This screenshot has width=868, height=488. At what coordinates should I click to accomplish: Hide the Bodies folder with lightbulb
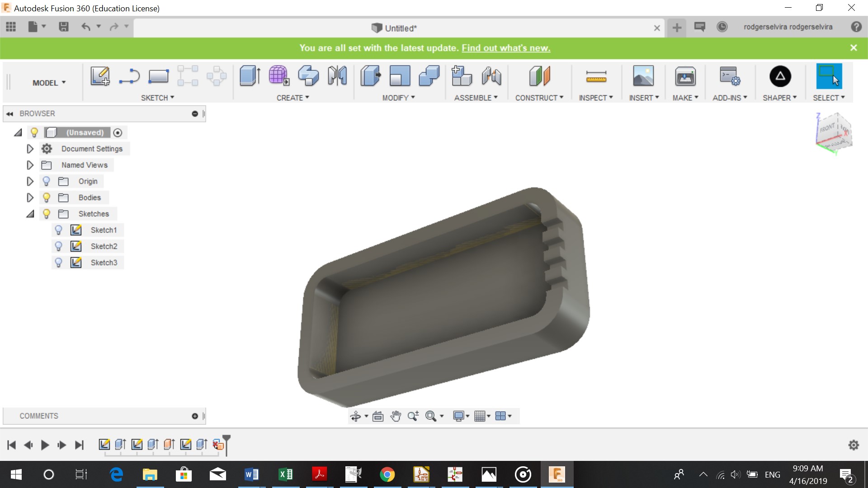tap(46, 197)
